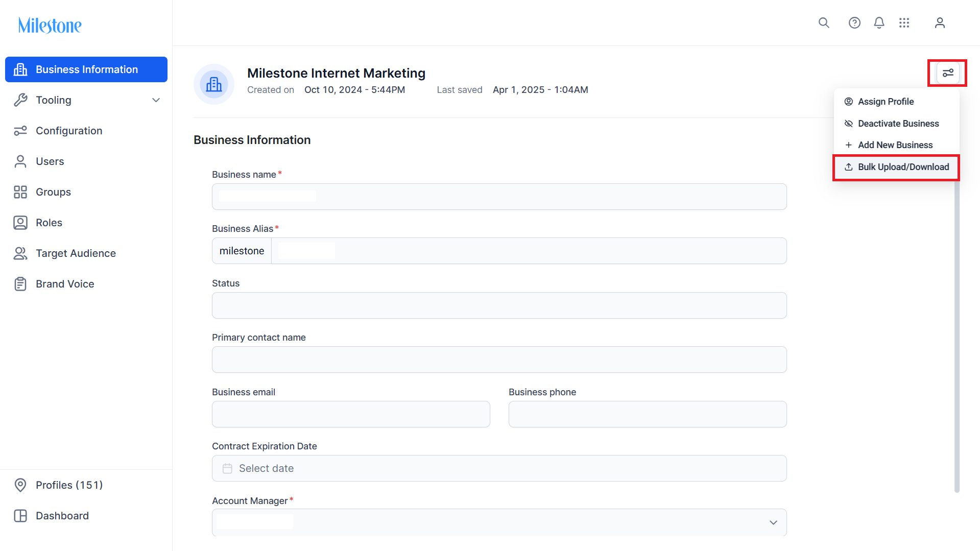
Task: Open the user account icon
Action: (x=940, y=22)
